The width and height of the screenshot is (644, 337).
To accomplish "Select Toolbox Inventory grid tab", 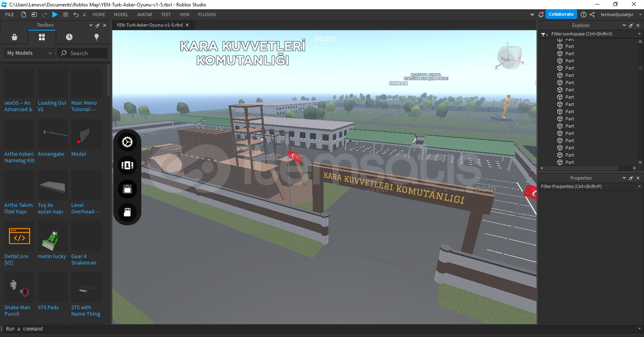I will tap(42, 37).
